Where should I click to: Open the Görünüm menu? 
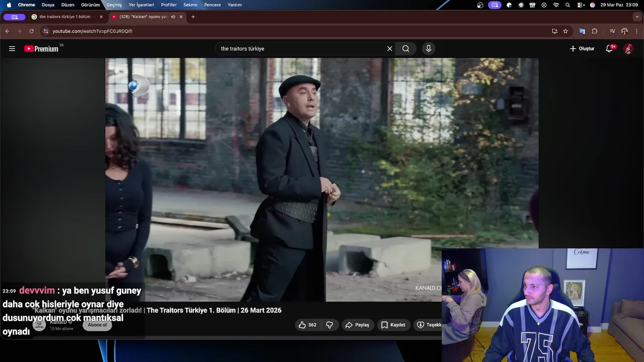(91, 5)
